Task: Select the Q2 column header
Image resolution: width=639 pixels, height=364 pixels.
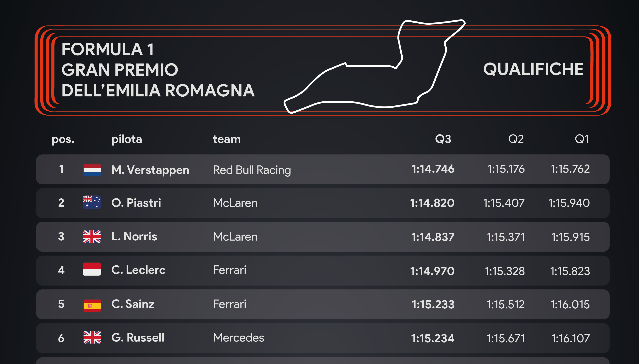Action: pos(516,139)
